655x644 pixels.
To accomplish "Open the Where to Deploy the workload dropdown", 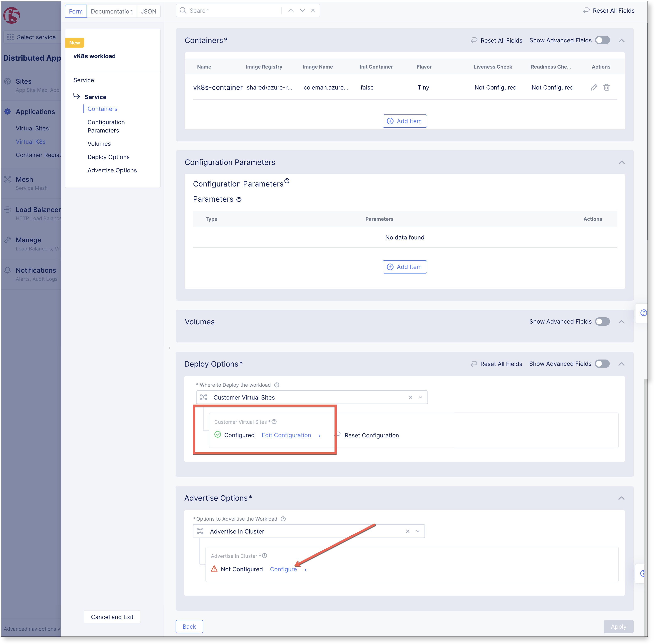I will (312, 397).
